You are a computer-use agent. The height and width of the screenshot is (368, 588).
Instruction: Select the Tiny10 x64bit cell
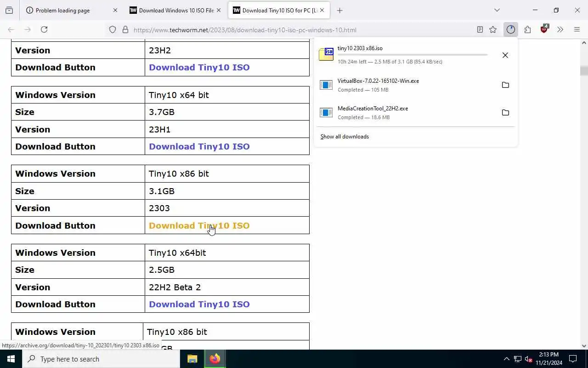pos(227,253)
